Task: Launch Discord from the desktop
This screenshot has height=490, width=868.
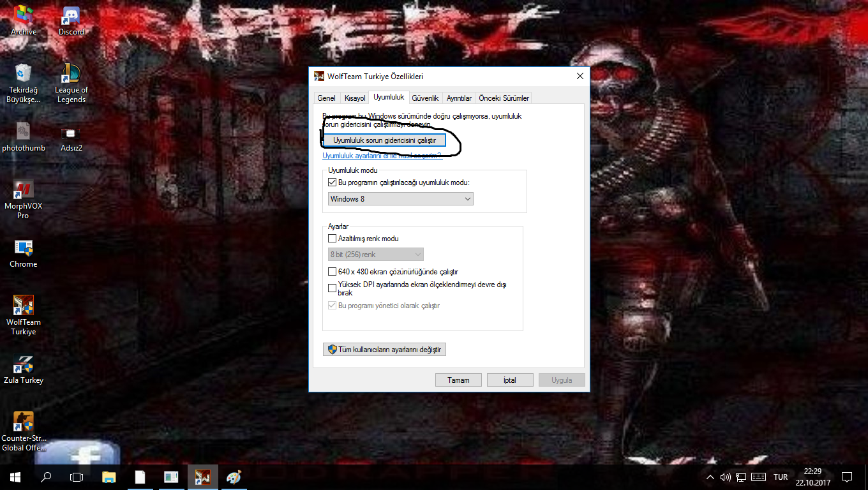Action: pyautogui.click(x=71, y=20)
